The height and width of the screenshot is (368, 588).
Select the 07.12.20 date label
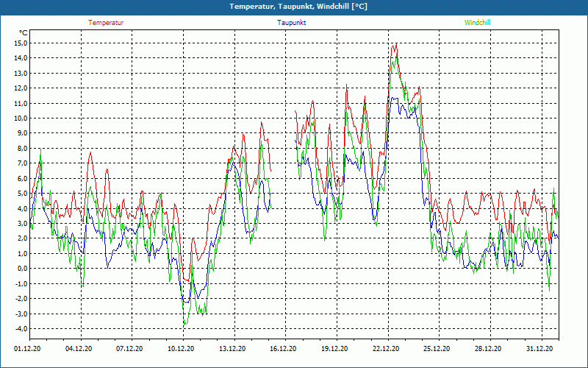click(x=129, y=349)
